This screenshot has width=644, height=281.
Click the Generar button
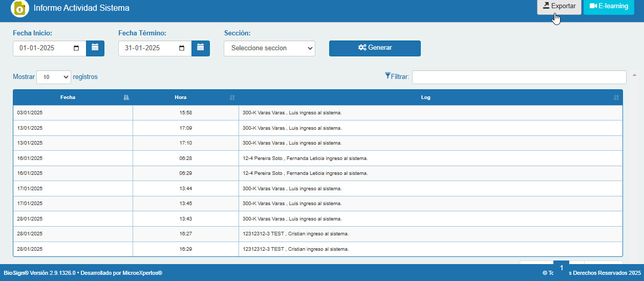(375, 48)
